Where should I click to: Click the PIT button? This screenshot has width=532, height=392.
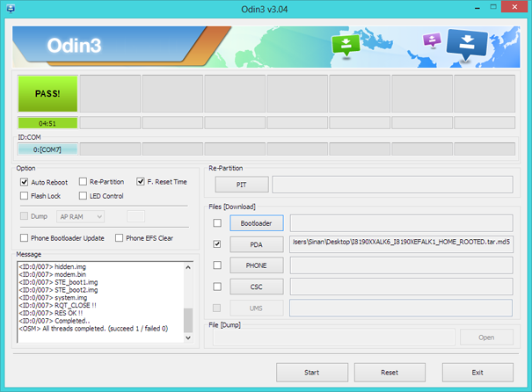pyautogui.click(x=242, y=185)
